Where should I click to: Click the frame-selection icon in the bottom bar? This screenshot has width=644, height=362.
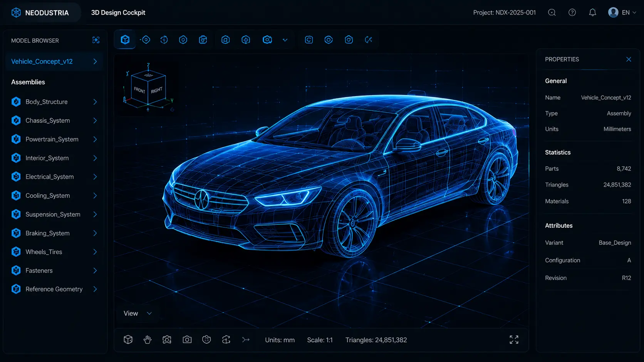[167, 340]
